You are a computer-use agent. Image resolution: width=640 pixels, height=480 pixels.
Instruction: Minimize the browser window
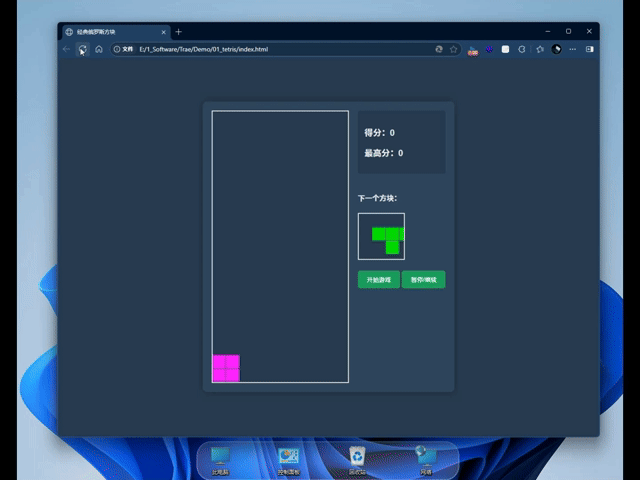click(548, 31)
